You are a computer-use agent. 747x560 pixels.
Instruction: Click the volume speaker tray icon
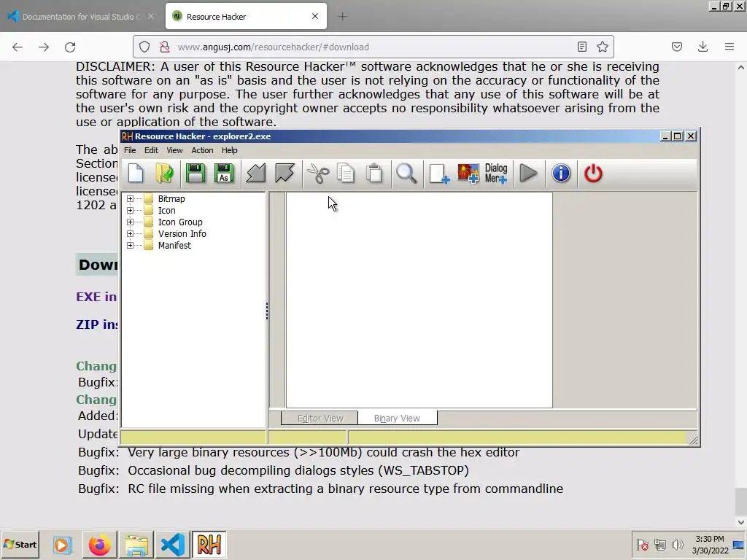coord(677,544)
